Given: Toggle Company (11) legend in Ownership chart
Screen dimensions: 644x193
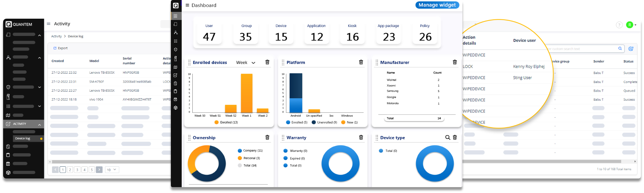Looking at the screenshot, I should tap(250, 151).
